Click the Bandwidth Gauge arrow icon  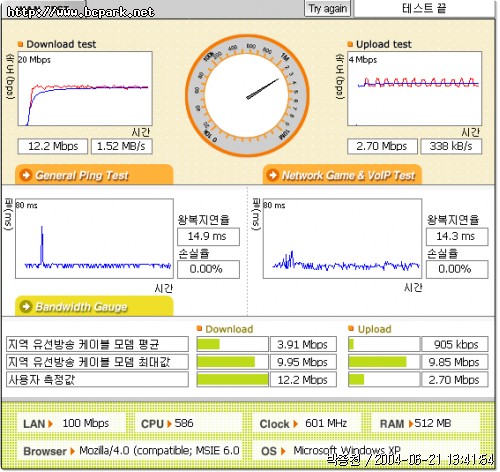click(26, 306)
